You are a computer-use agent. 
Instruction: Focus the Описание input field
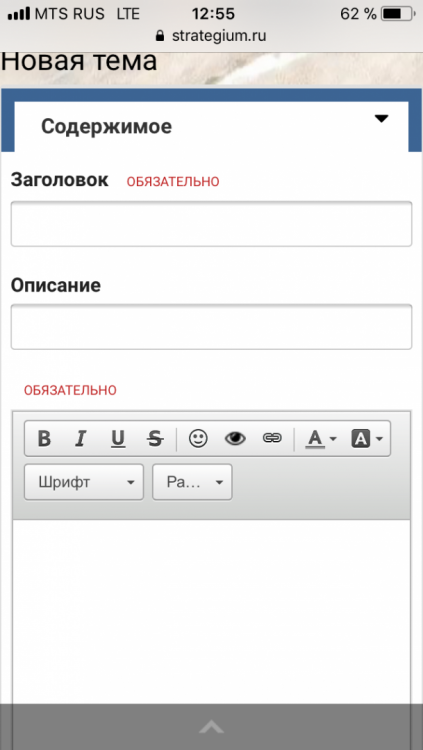212,327
